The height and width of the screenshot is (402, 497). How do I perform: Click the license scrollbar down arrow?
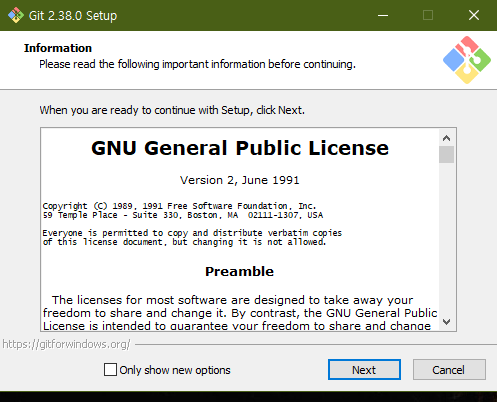[446, 322]
